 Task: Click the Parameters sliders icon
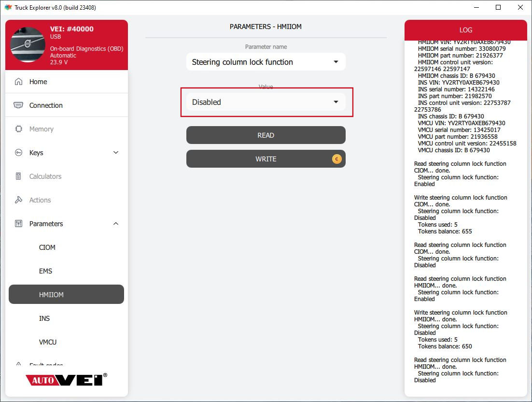(x=19, y=224)
